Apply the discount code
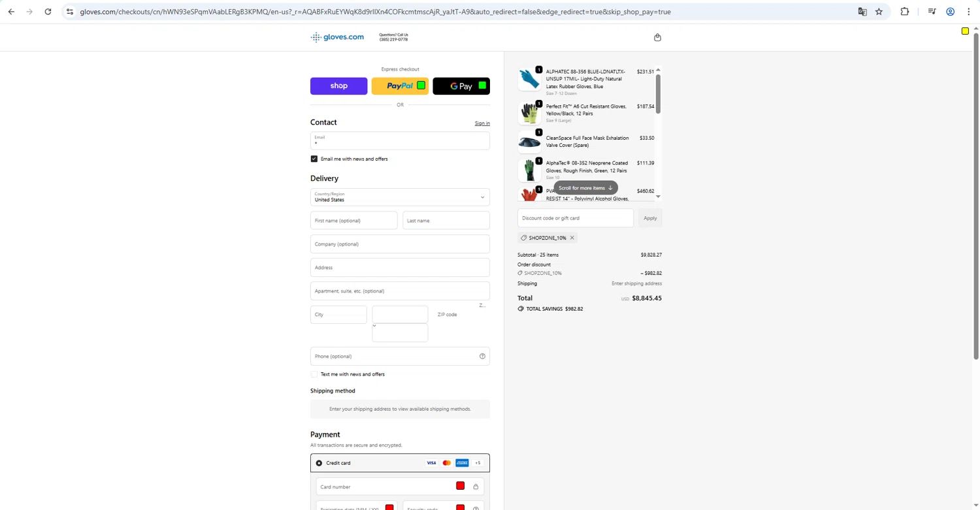The width and height of the screenshot is (980, 510). [x=650, y=218]
